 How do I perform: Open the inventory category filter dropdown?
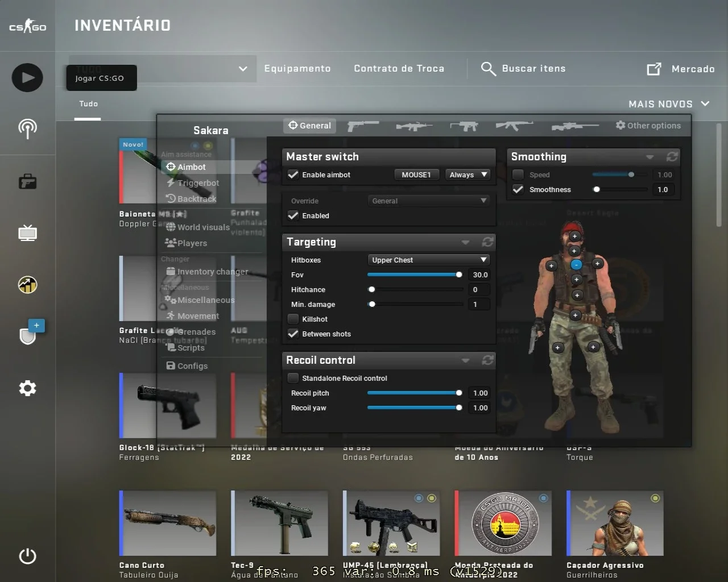[x=163, y=69]
